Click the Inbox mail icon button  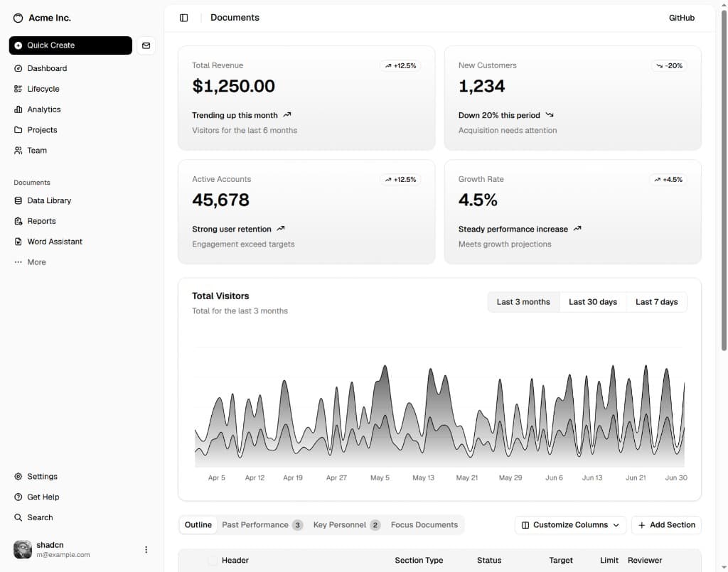[x=146, y=45]
